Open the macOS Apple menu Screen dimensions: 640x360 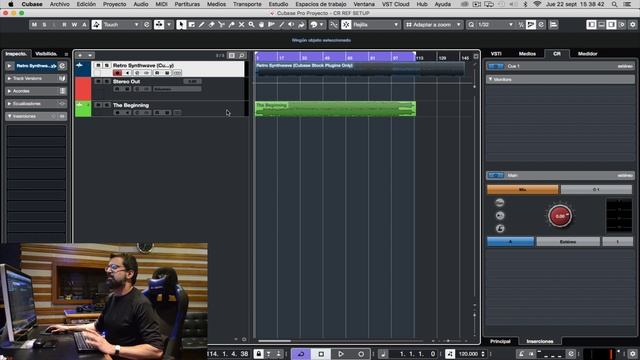pyautogui.click(x=11, y=4)
